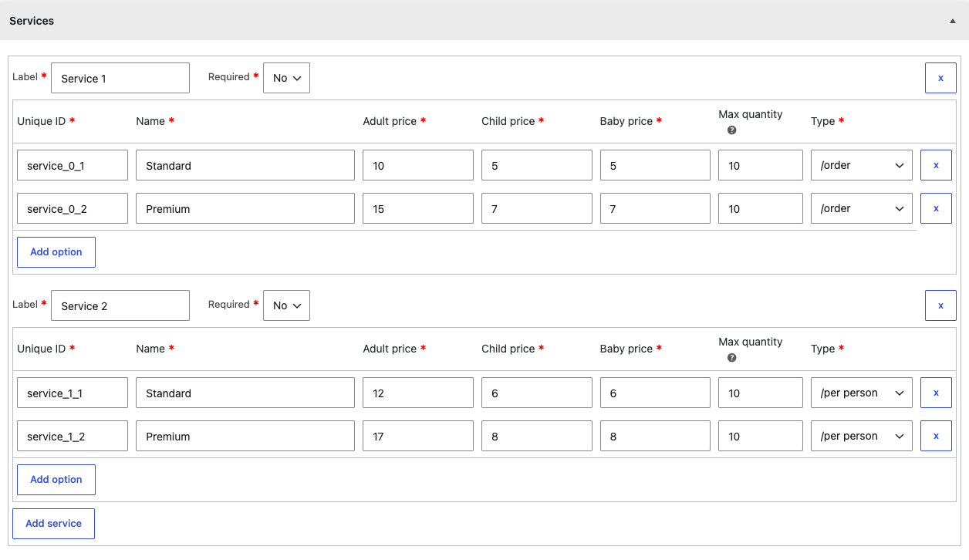Select the Adult price field showing 17

tap(418, 436)
